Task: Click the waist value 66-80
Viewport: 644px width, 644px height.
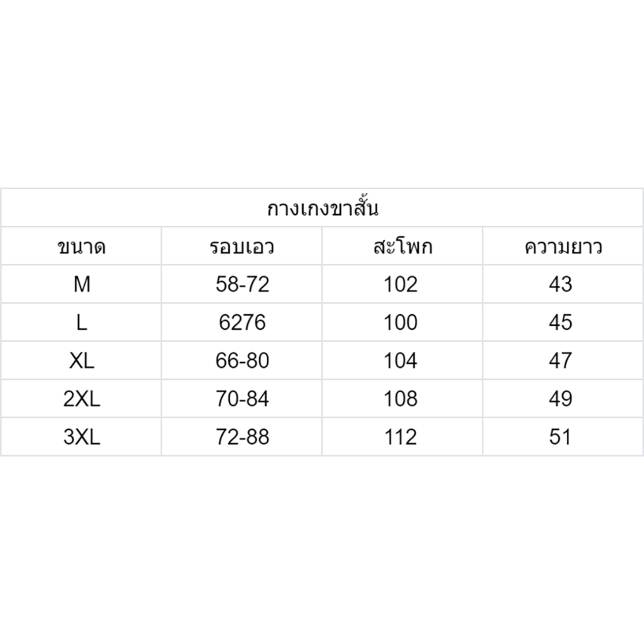Action: click(242, 360)
